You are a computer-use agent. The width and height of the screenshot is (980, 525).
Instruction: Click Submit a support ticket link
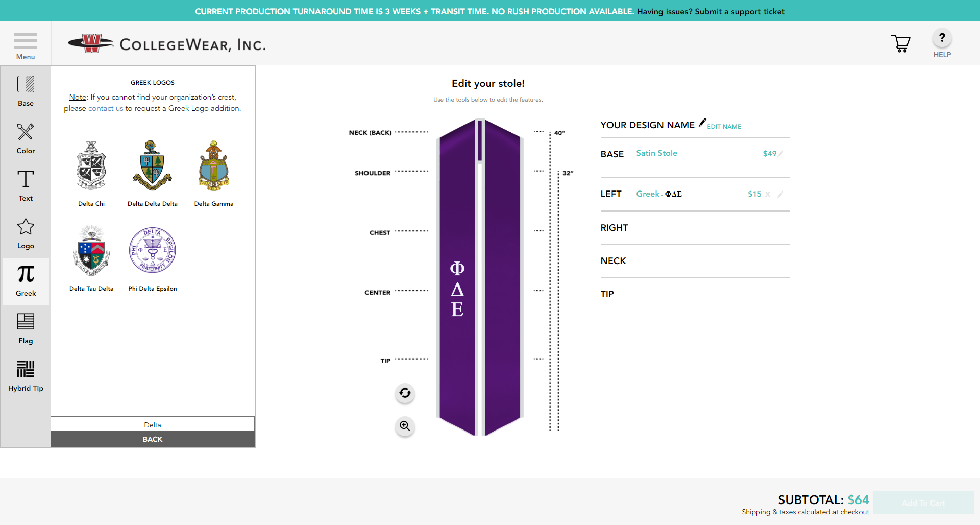click(740, 11)
